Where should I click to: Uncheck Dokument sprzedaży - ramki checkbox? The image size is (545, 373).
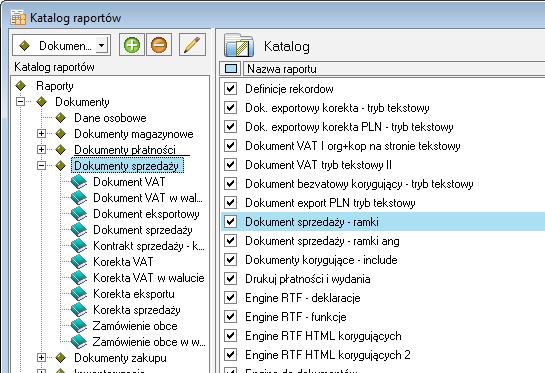point(230,221)
